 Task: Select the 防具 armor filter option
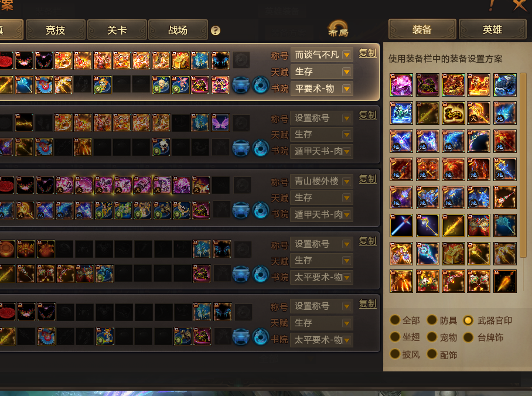442,320
